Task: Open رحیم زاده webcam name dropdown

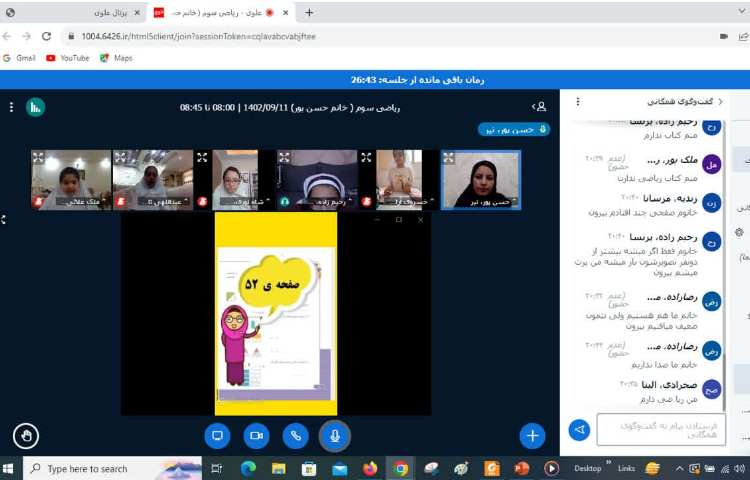Action: [x=326, y=202]
